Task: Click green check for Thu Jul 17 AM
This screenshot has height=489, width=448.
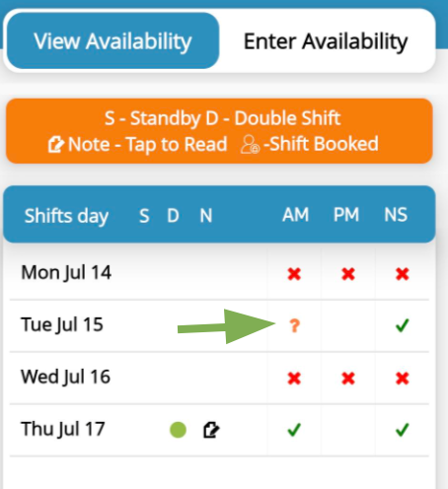Action: (294, 430)
